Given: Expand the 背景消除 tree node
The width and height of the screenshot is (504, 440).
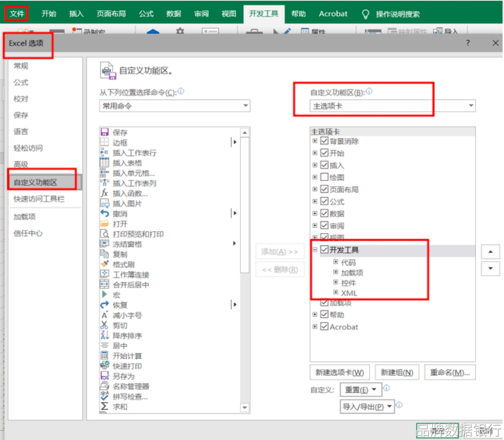Looking at the screenshot, I should point(315,141).
